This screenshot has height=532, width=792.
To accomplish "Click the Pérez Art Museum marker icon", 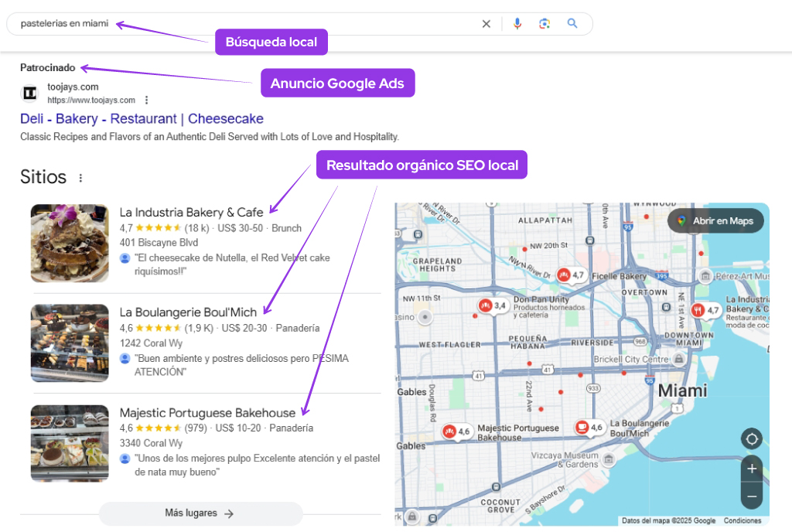I will (x=705, y=276).
